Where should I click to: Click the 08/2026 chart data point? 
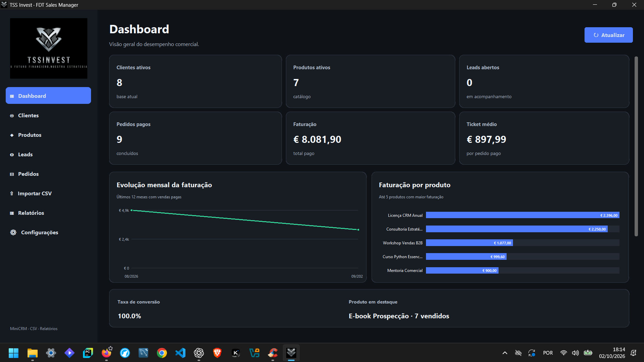pos(132,210)
